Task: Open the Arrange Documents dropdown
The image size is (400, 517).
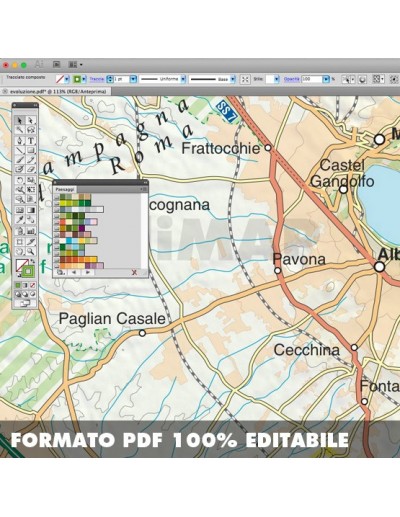Action: [x=75, y=64]
